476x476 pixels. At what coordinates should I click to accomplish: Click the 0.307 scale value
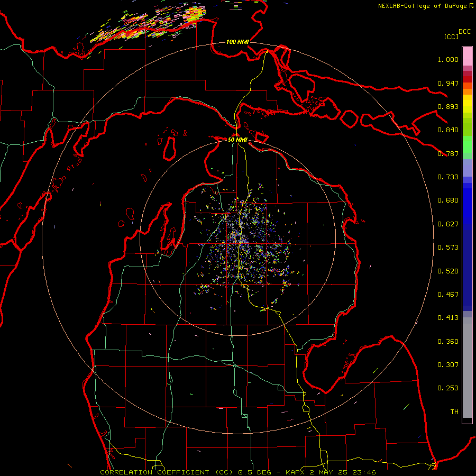pos(448,365)
